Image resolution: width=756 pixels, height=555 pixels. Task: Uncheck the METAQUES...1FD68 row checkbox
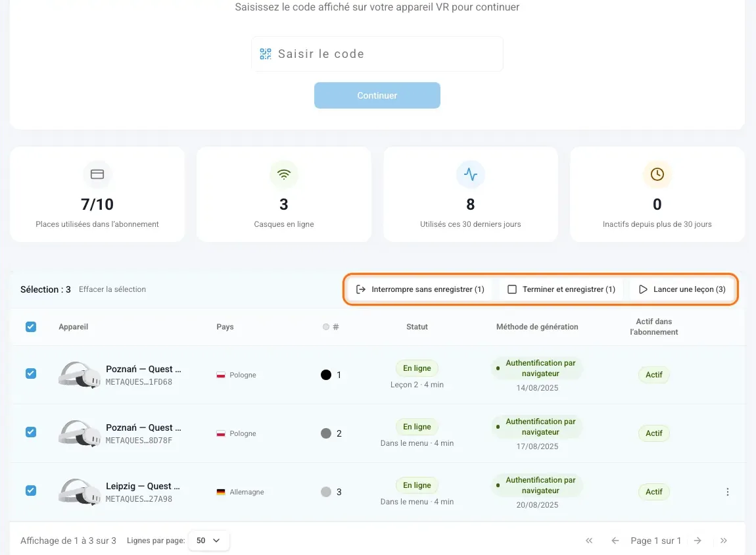point(31,374)
